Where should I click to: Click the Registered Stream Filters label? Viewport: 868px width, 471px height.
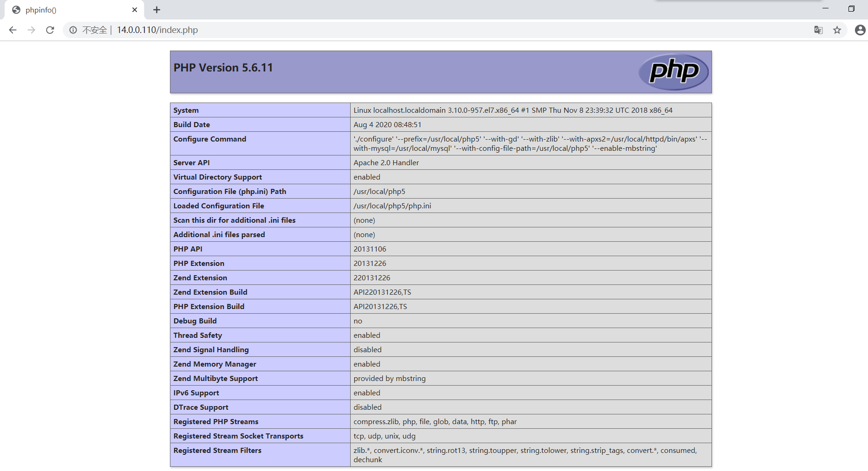click(217, 451)
